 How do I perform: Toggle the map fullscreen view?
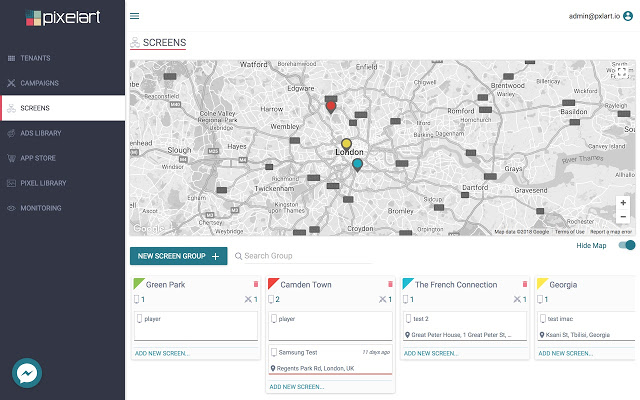[622, 73]
